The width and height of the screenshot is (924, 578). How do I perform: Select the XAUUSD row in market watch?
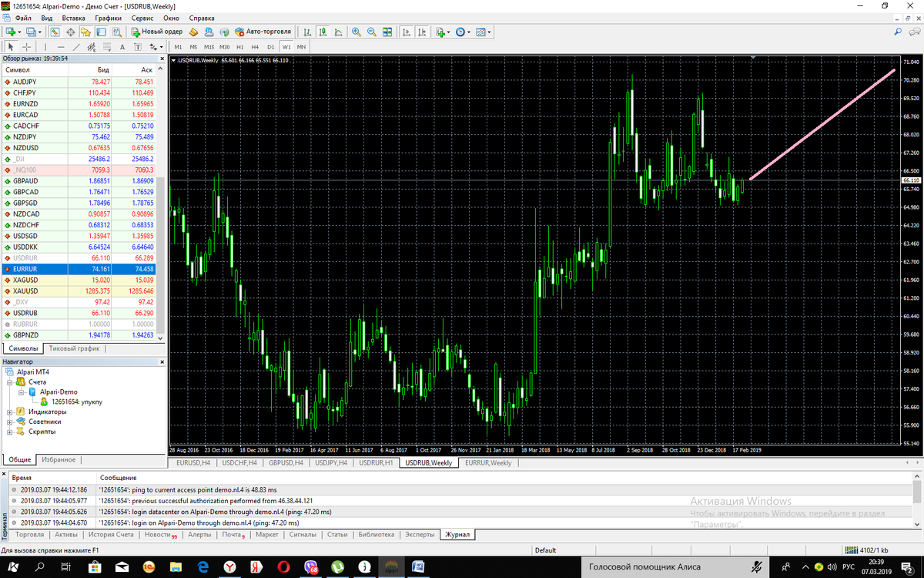pos(79,291)
